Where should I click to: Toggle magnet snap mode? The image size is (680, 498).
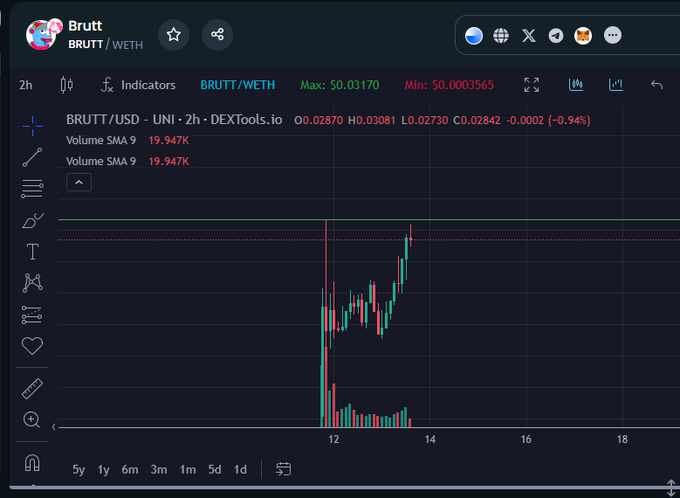[x=33, y=462]
